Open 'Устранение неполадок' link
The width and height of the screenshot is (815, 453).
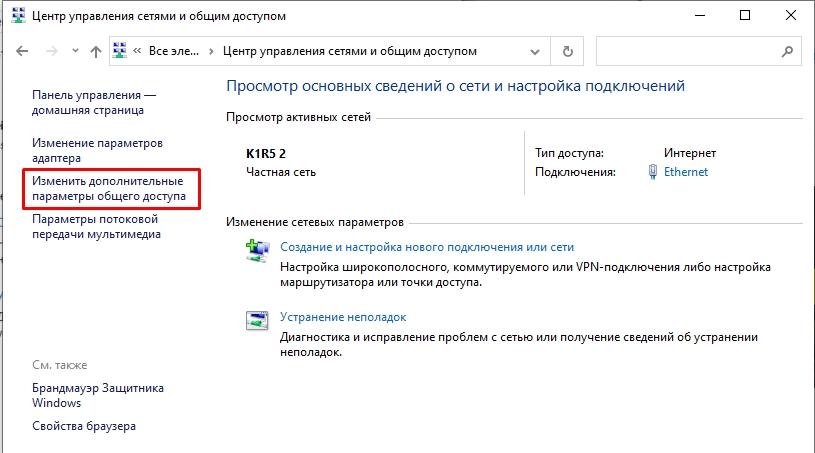coord(343,317)
